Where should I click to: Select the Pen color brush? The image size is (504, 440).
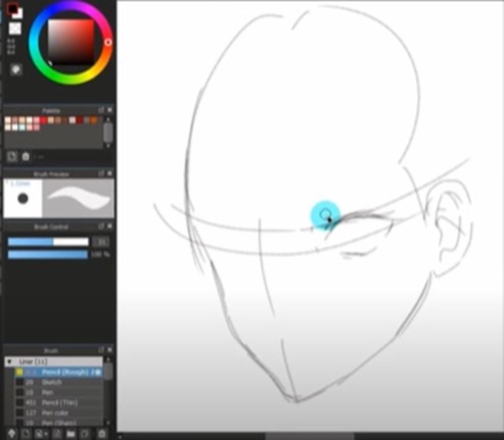point(59,413)
